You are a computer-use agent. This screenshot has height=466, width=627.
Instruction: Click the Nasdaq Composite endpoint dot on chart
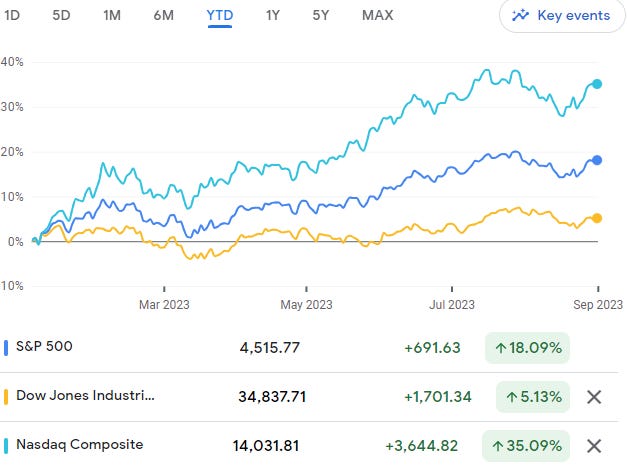[x=597, y=84]
